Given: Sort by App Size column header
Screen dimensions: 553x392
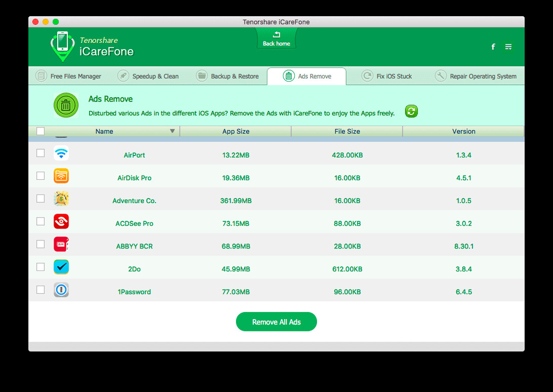Looking at the screenshot, I should pos(235,131).
